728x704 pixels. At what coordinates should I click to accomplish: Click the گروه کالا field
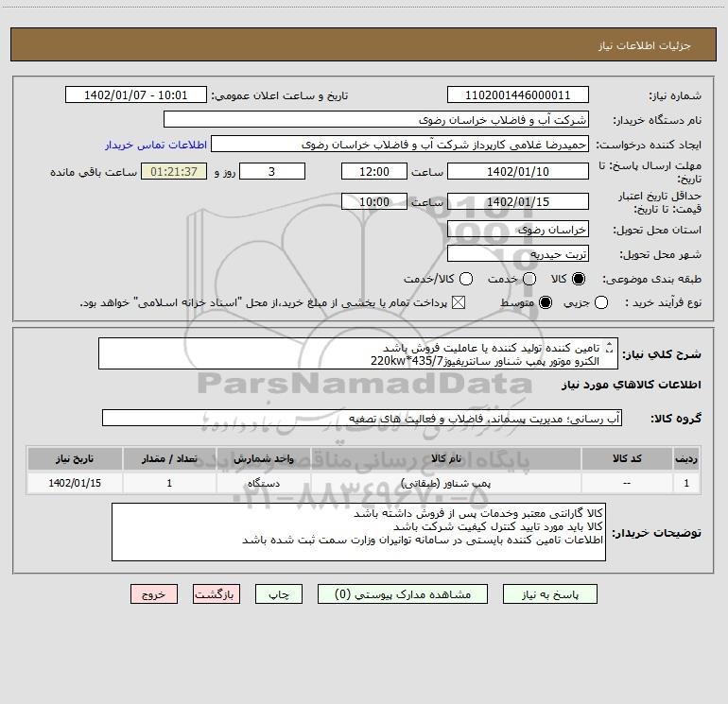pos(362,418)
